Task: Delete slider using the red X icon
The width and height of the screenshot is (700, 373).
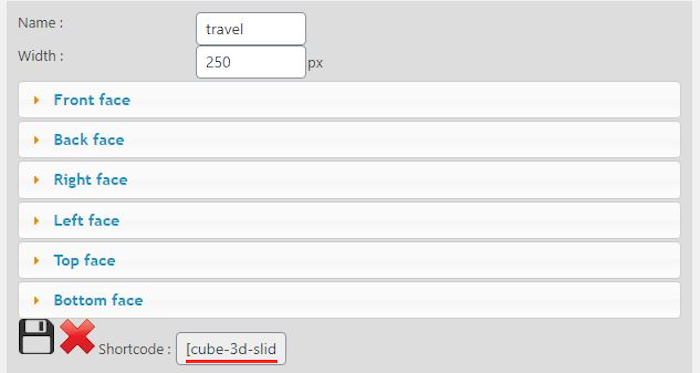Action: click(x=77, y=336)
